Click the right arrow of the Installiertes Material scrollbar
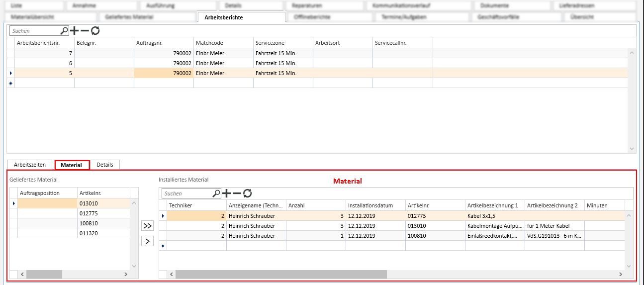 coord(620,274)
